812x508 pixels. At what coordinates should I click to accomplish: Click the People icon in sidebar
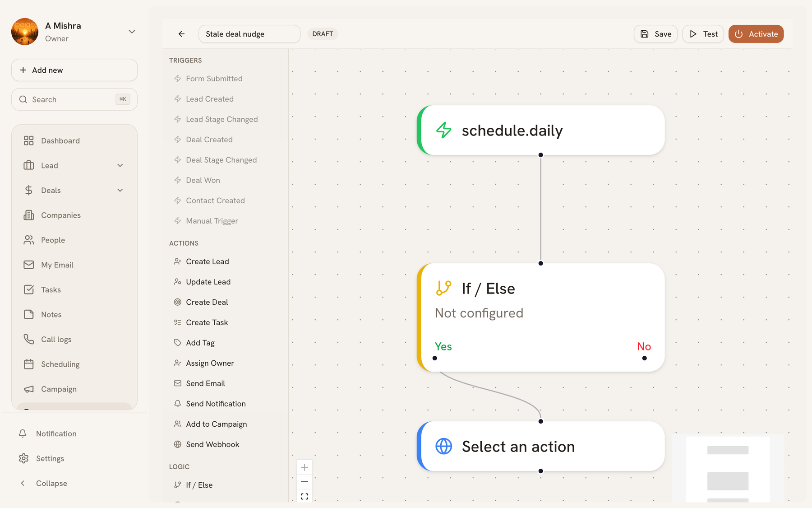(29, 240)
